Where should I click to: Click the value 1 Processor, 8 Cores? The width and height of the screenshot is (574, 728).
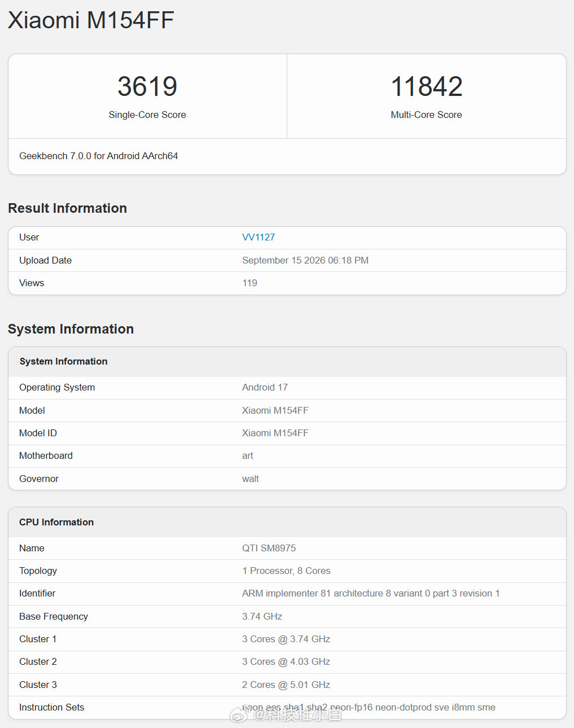pyautogui.click(x=286, y=571)
